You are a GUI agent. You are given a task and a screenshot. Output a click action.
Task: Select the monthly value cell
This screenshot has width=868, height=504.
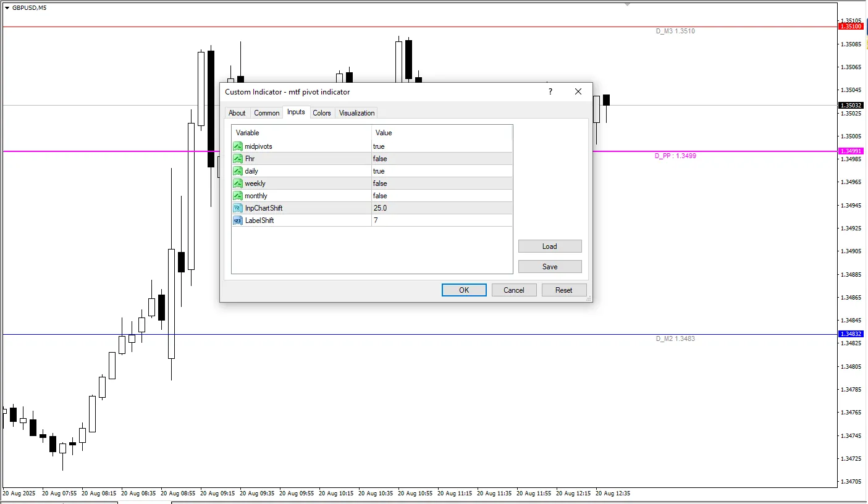click(441, 196)
